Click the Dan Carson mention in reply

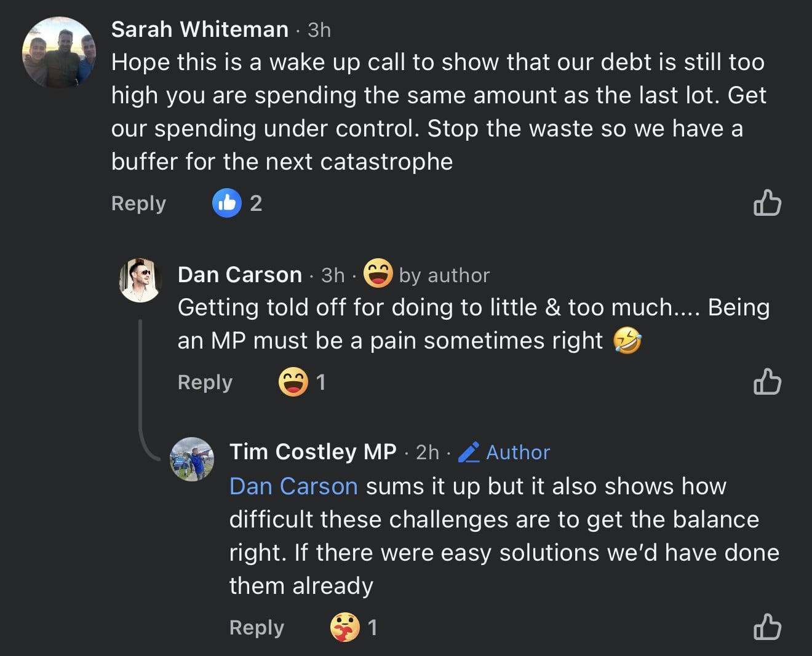(293, 486)
